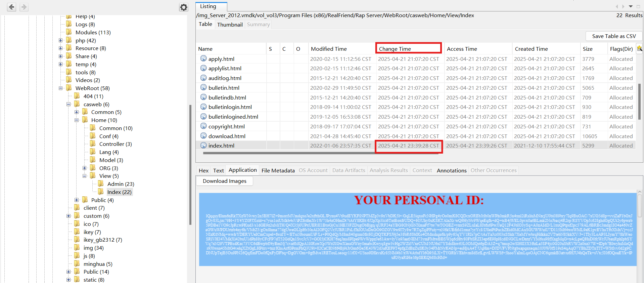Click the bulletinlogin.html file icon
The image size is (644, 283).
203,107
